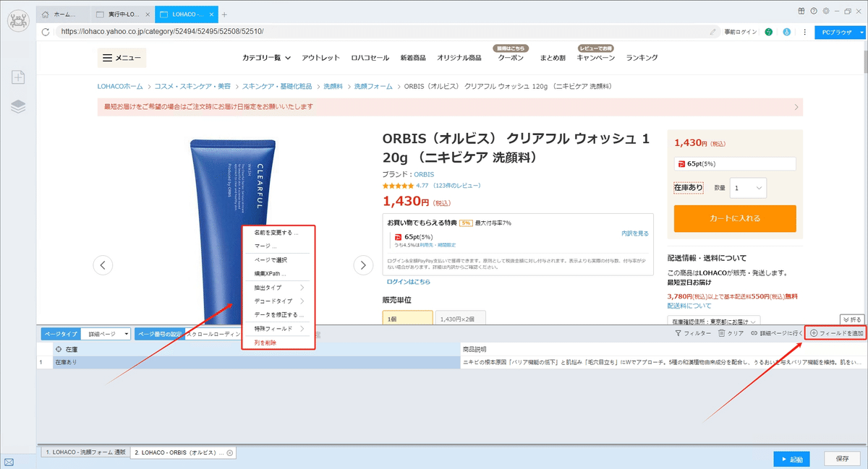
Task: Expand カテゴリ一覧 dropdown in site nav
Action: (266, 58)
